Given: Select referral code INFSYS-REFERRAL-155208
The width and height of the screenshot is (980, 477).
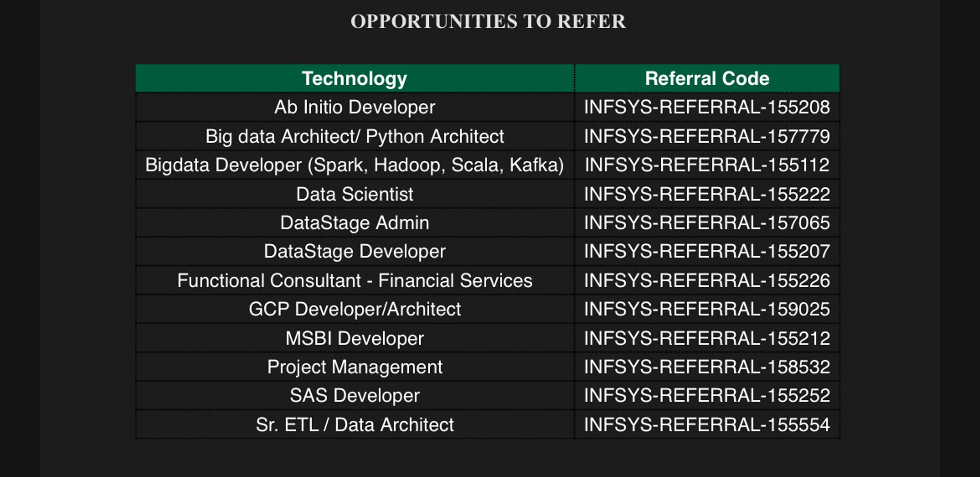Looking at the screenshot, I should tap(707, 107).
